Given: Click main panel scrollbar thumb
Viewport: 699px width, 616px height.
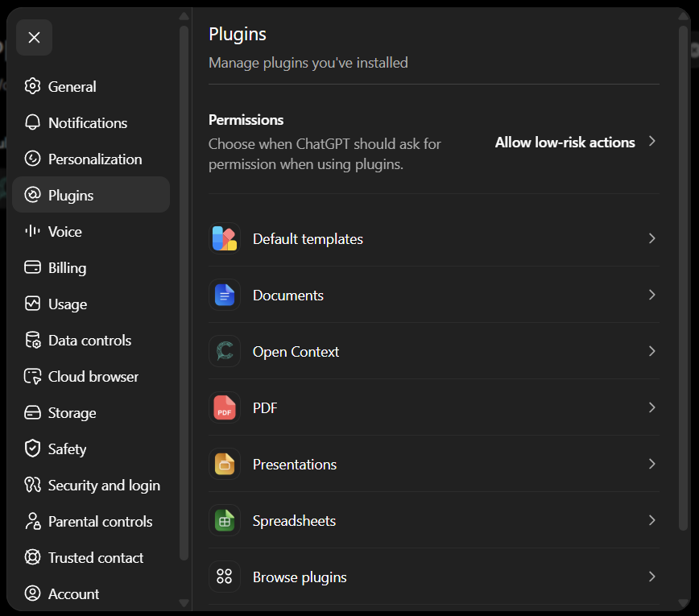Looking at the screenshot, I should (683, 279).
